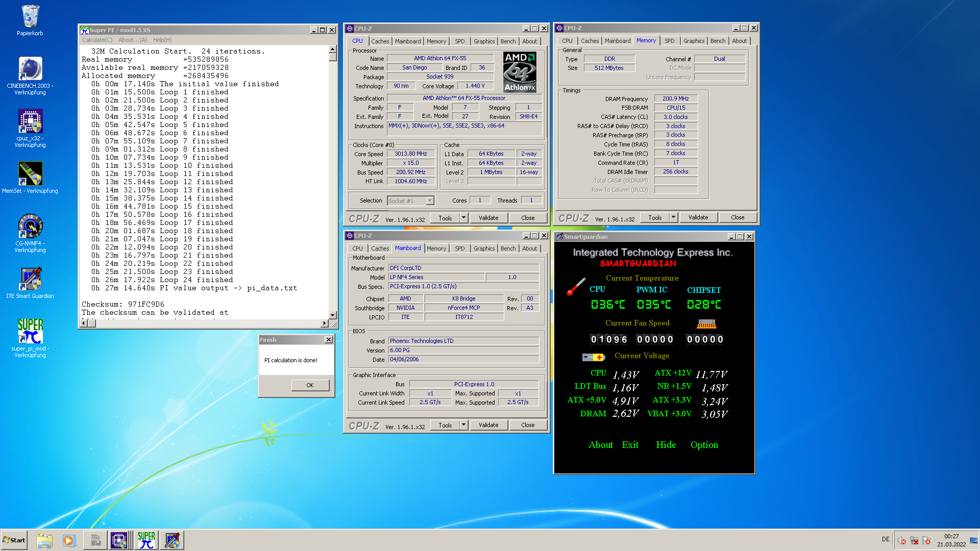The height and width of the screenshot is (551, 980).
Task: Select the Smartguardian taskbar button
Action: (173, 540)
